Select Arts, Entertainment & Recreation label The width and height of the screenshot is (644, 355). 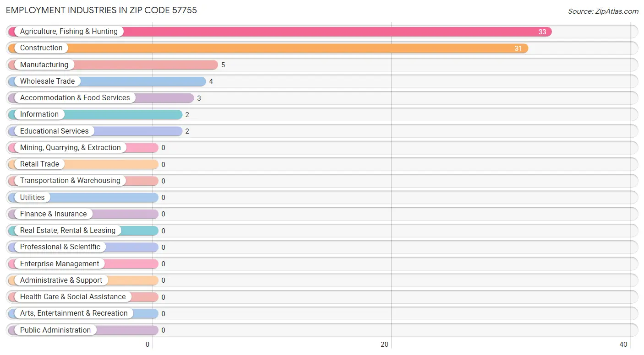click(x=74, y=313)
